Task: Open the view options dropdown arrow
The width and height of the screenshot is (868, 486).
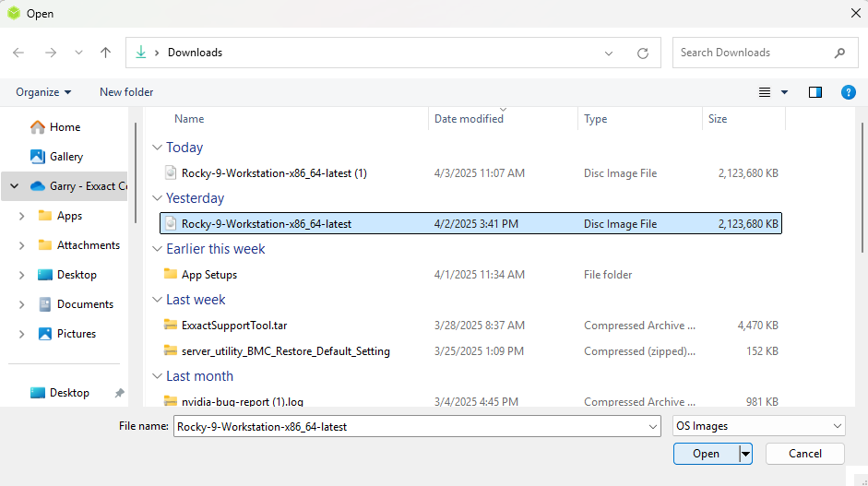Action: click(x=784, y=92)
